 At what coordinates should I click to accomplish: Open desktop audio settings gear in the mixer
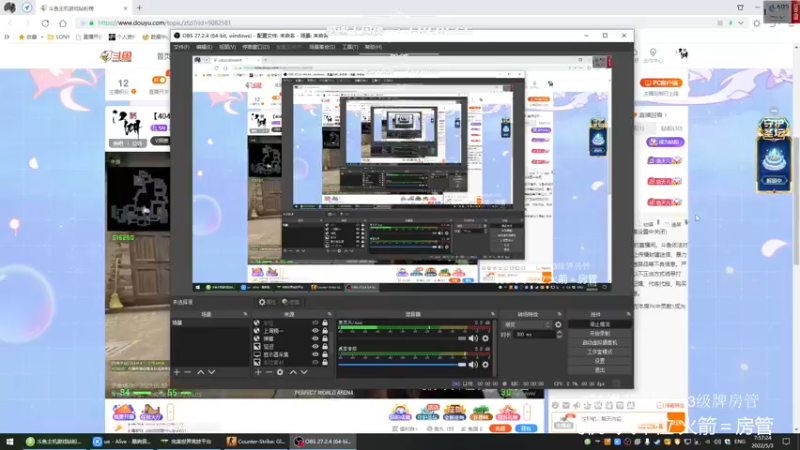tap(485, 338)
